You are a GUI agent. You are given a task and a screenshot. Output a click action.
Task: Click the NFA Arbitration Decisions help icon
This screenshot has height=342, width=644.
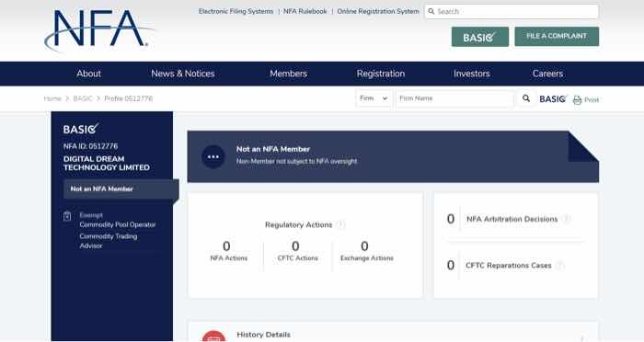pyautogui.click(x=567, y=219)
